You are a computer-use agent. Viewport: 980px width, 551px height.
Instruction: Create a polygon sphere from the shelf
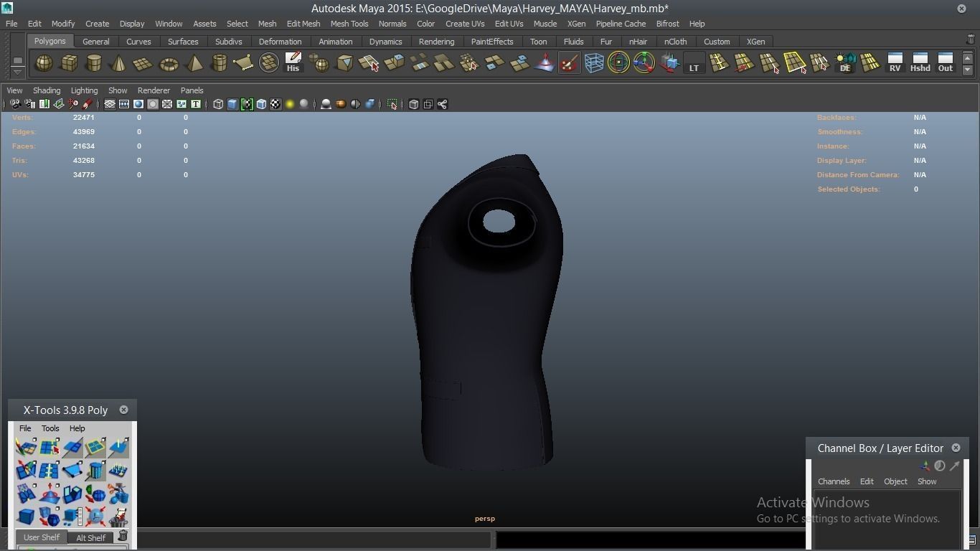tap(44, 63)
